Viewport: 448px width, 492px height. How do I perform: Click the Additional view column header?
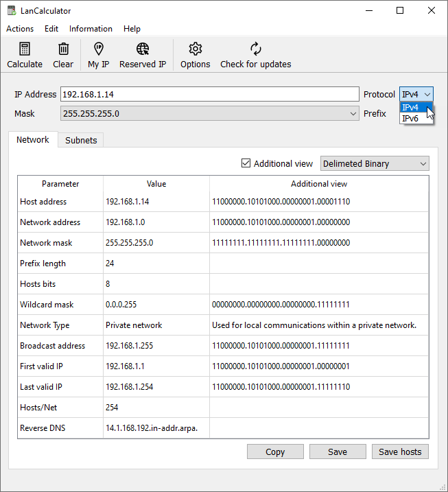319,184
